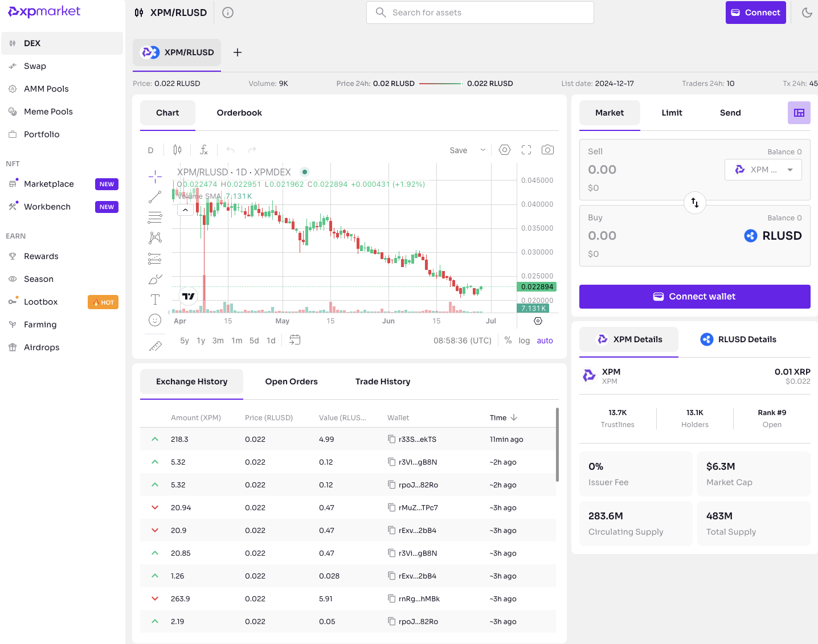This screenshot has width=818, height=644.
Task: Redo chart action
Action: coord(252,150)
